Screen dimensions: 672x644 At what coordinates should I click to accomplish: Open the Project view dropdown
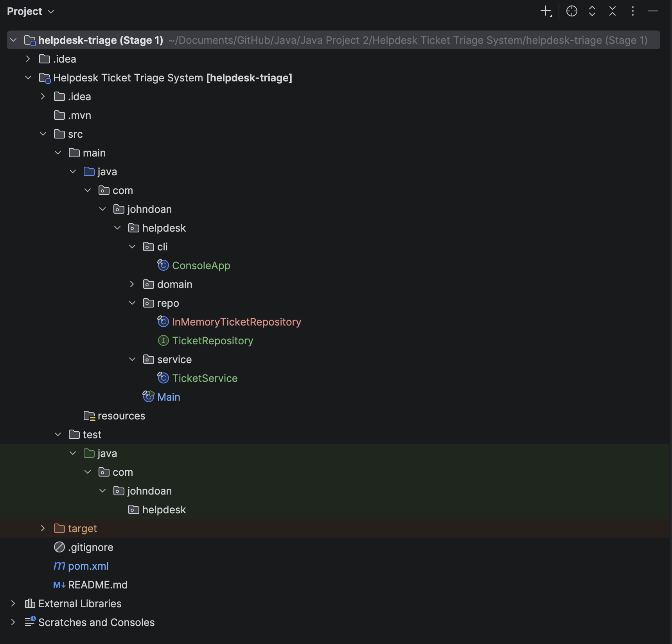(30, 12)
